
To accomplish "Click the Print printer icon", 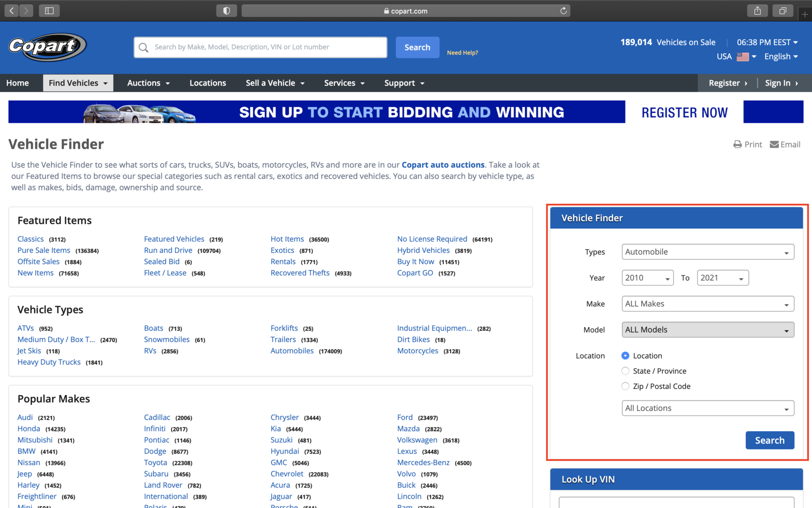I will [738, 144].
